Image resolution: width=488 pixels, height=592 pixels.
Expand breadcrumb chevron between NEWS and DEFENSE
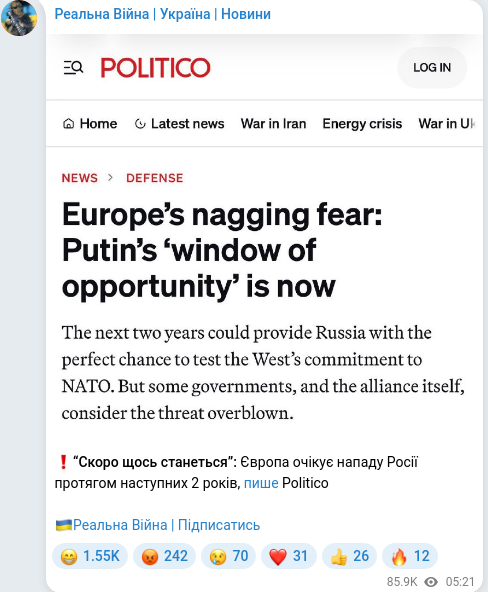click(x=110, y=177)
